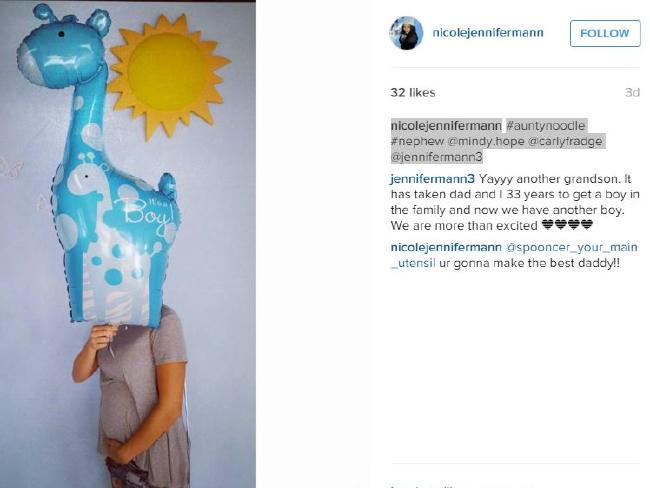
Task: Follow nicolejennifermann with the Follow button
Action: (x=605, y=33)
